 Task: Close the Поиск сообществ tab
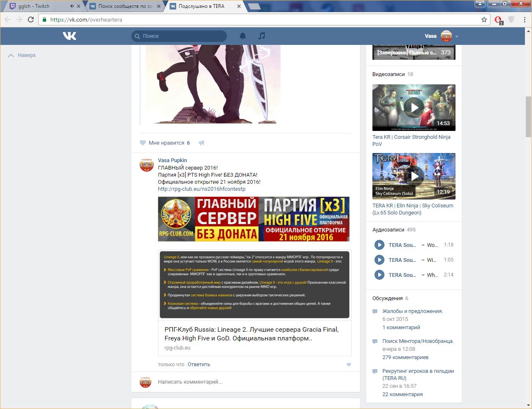159,6
